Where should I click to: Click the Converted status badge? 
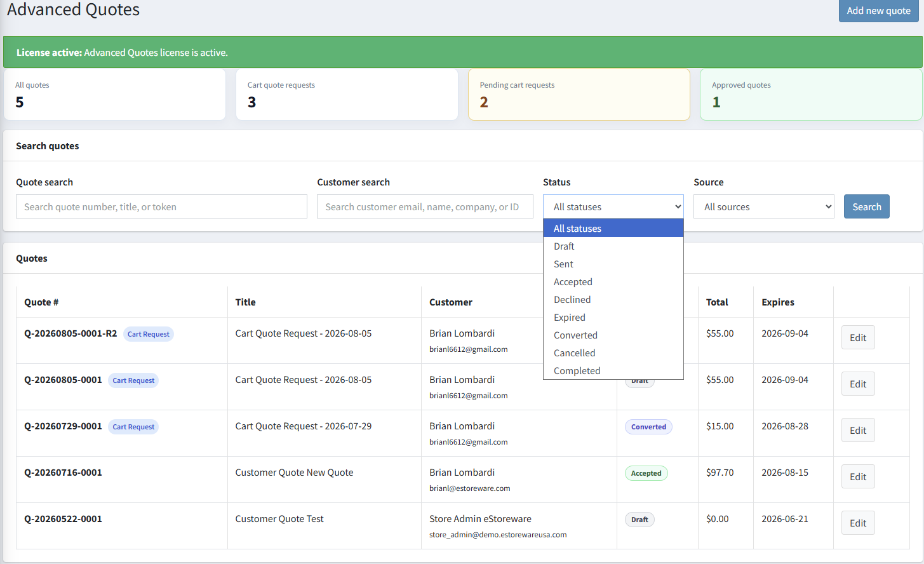[x=648, y=427]
